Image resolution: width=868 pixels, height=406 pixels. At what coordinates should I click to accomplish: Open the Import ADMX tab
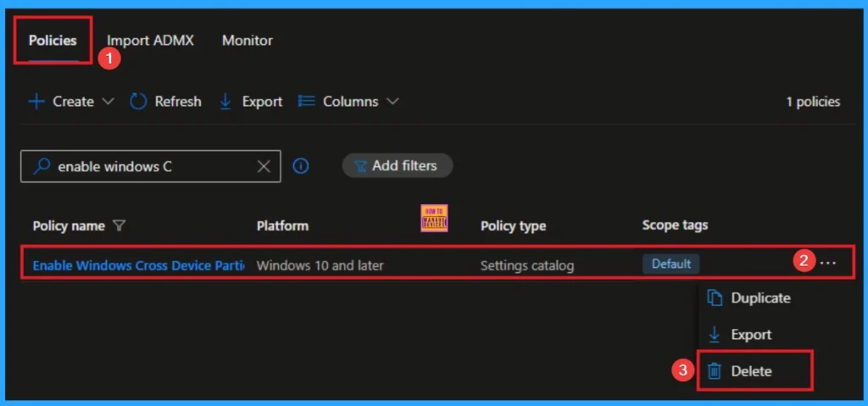point(150,41)
